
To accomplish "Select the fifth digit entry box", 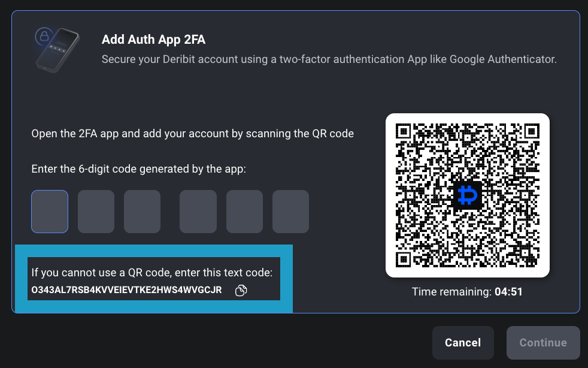I will pos(244,211).
